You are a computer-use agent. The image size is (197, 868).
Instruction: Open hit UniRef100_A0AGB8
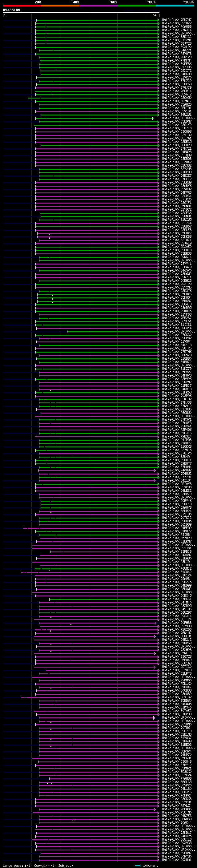(177, 26)
